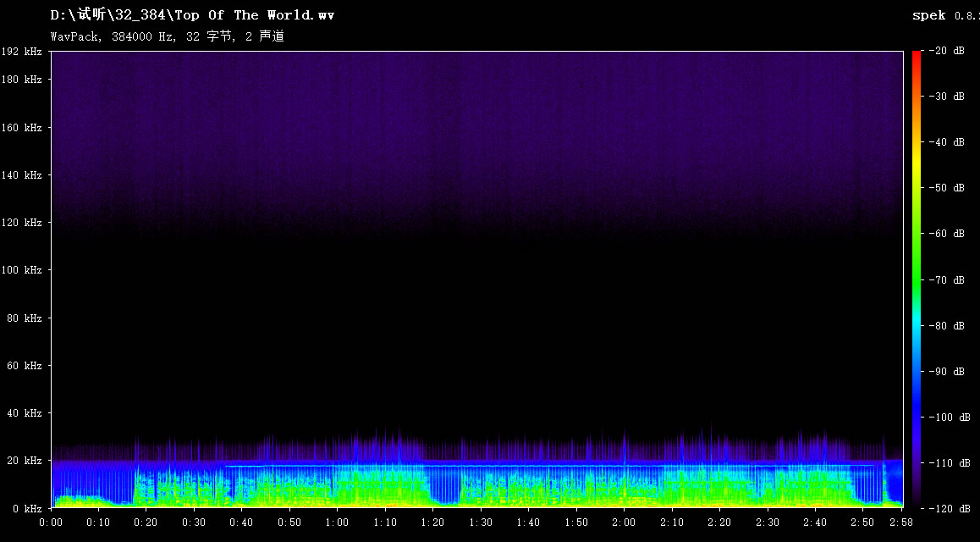The height and width of the screenshot is (542, 980).
Task: Click the 1:20 time axis marker
Action: coord(433,523)
